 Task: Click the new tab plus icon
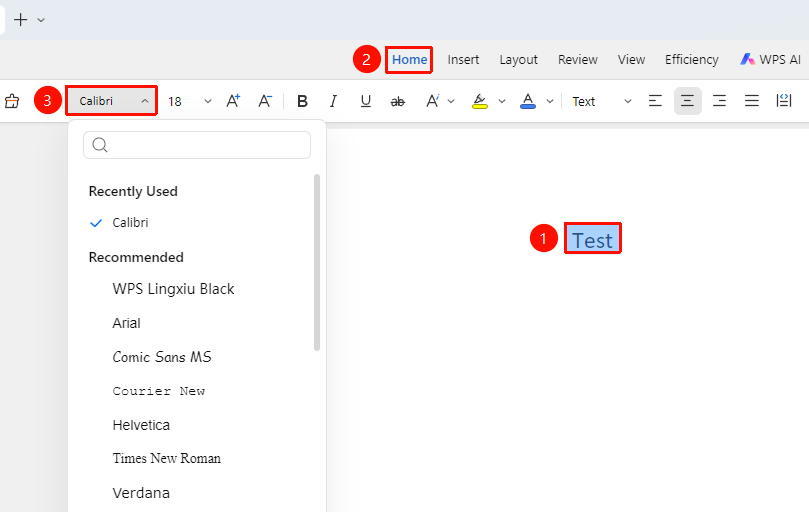pyautogui.click(x=20, y=20)
